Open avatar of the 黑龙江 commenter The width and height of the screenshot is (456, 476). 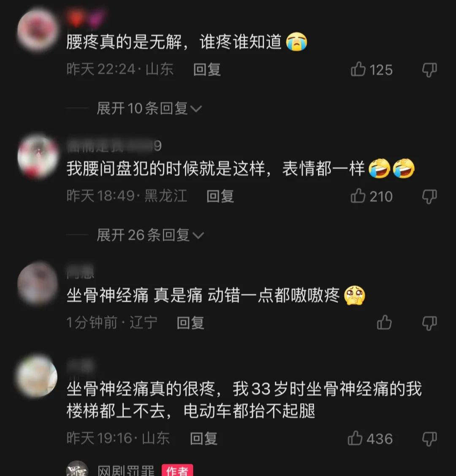coord(37,156)
